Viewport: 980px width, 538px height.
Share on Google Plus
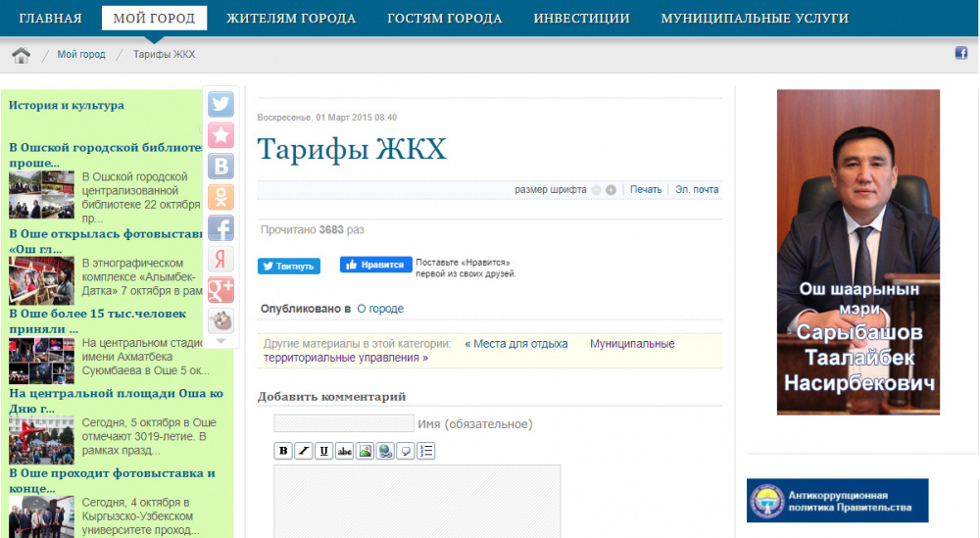220,290
